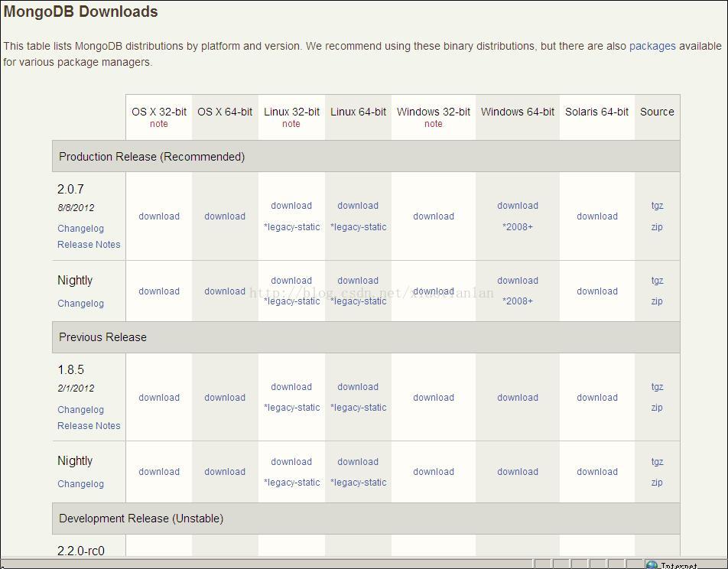Download 1.8.5 for Windows 32-bit

[434, 398]
